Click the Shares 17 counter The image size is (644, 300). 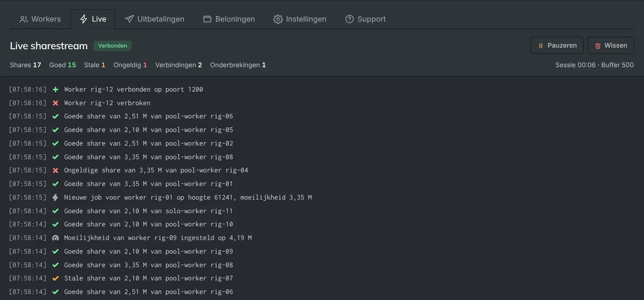(26, 65)
